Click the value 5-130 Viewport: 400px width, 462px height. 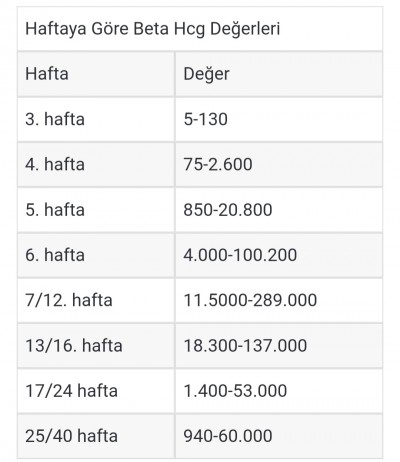click(206, 119)
